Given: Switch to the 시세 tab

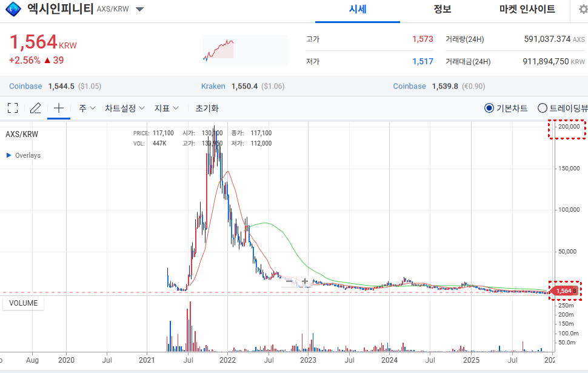Looking at the screenshot, I should [358, 10].
